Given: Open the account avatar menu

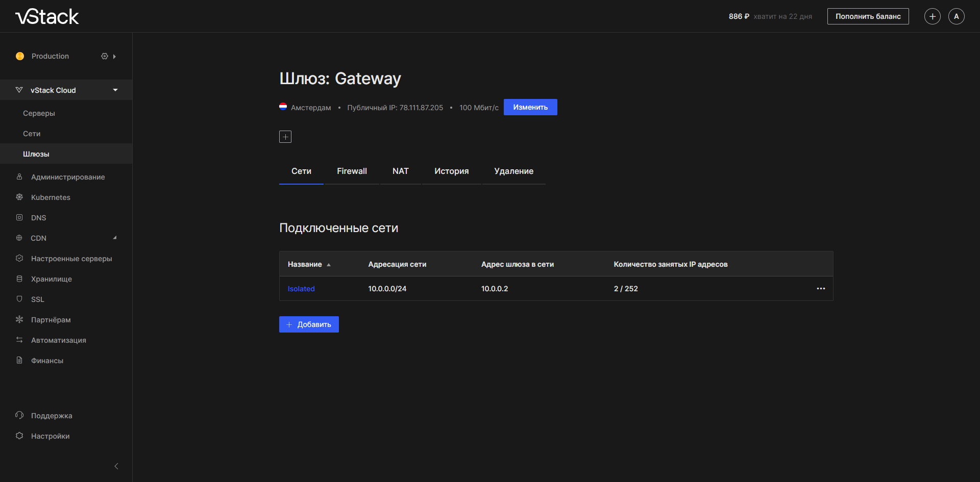Looking at the screenshot, I should pos(956,16).
